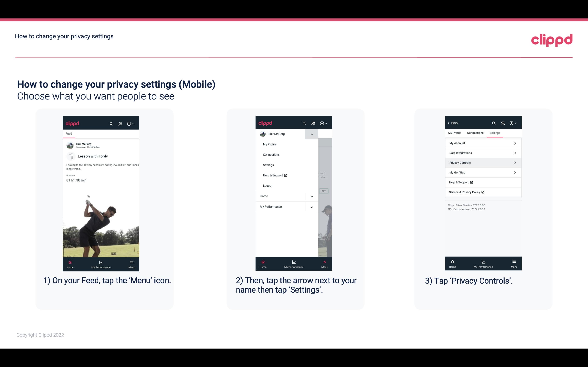588x367 pixels.
Task: Tap the clippd logo in app header
Action: coord(73,123)
